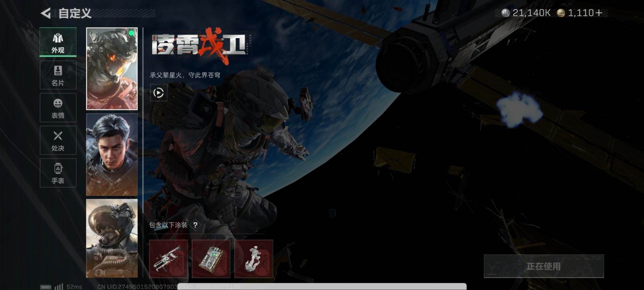Click the battery status icon
The width and height of the screenshot is (644, 290).
point(46,287)
